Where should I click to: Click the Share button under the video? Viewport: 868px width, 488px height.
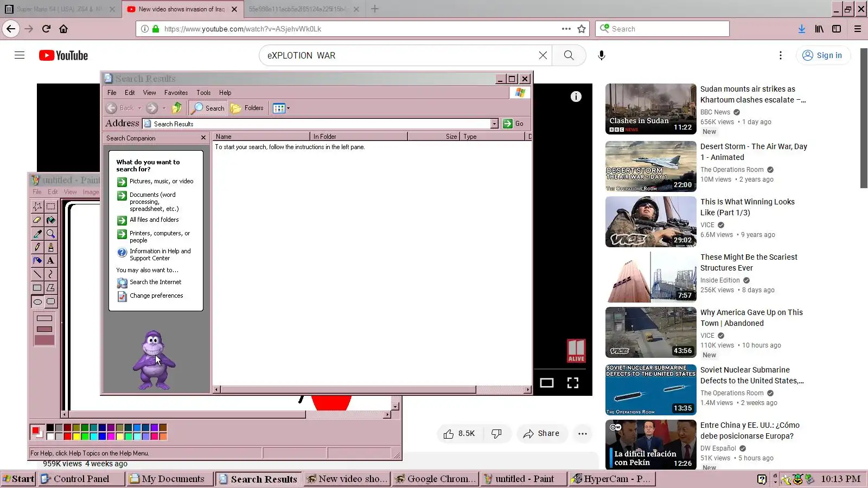point(541,434)
